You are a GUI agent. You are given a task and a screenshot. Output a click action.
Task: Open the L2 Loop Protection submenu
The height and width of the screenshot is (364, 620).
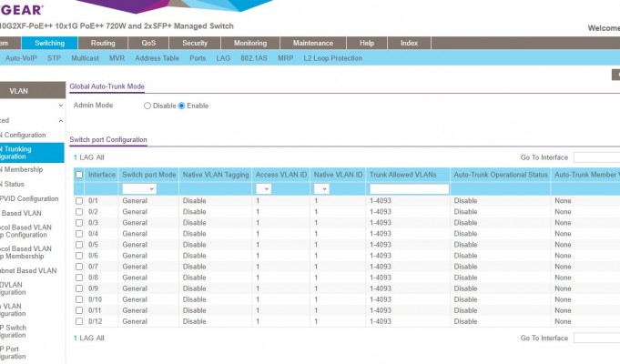tap(332, 58)
